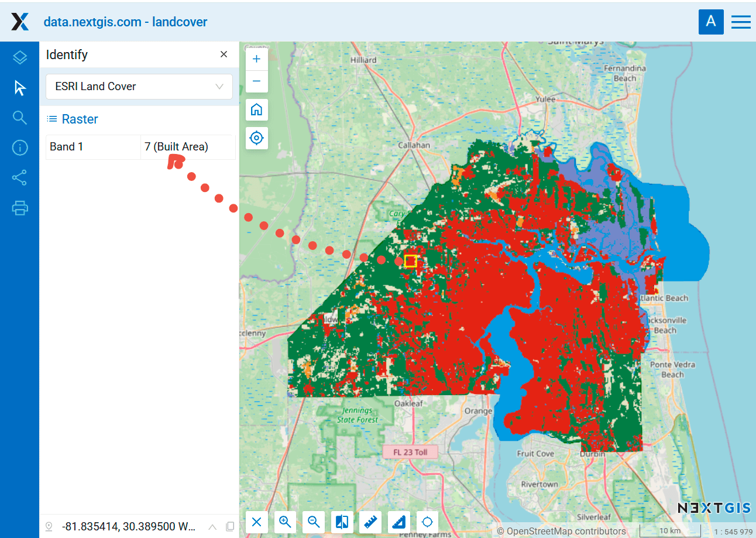Select the Identify cursor tool in sidebar
Screen dimensions: 756x538
click(20, 88)
